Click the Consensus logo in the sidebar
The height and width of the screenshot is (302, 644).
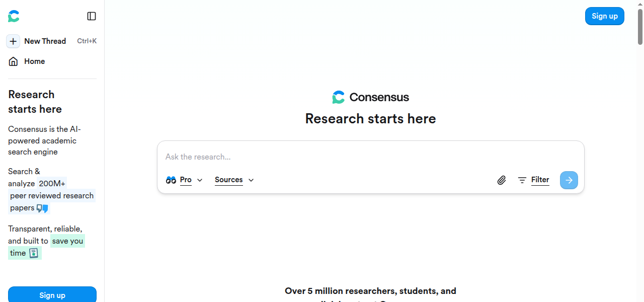coord(13,16)
